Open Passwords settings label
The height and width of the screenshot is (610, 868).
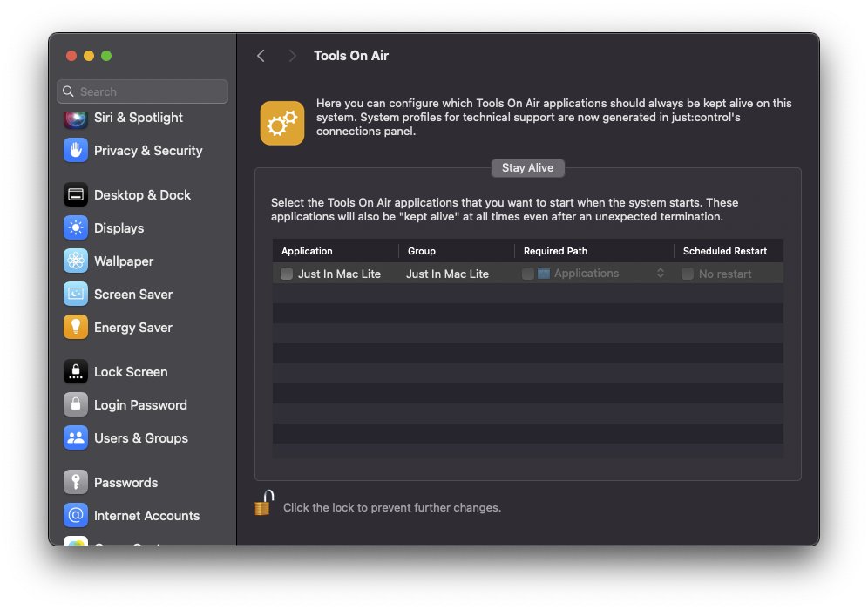(125, 483)
